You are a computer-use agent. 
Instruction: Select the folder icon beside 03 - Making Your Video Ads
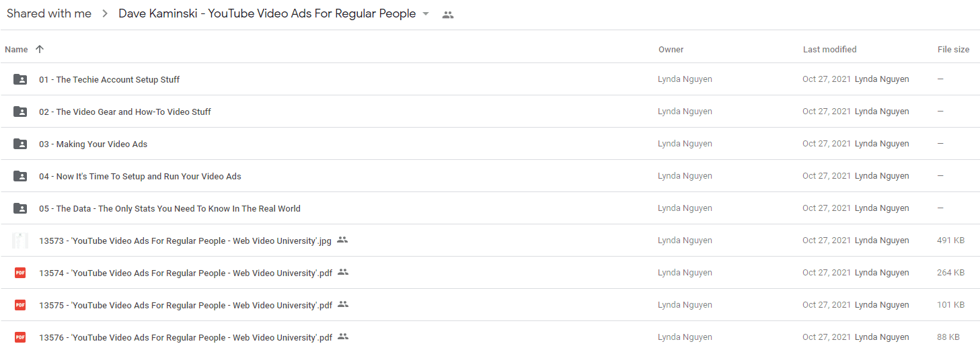20,144
